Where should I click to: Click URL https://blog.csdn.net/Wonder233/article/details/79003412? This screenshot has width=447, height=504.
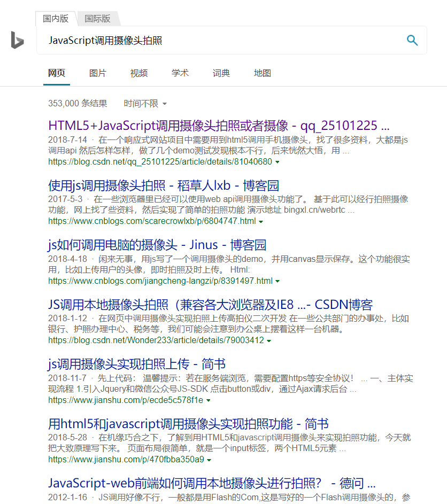pos(156,340)
